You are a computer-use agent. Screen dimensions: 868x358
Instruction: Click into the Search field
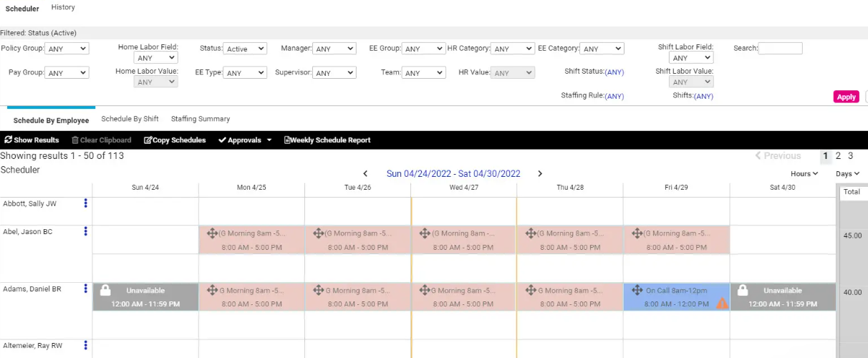pos(781,49)
